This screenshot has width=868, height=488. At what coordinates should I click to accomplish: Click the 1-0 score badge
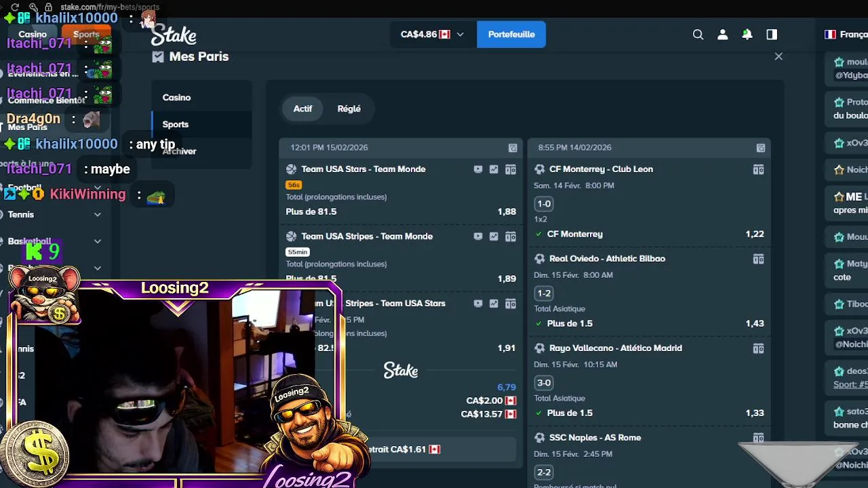[x=544, y=203]
